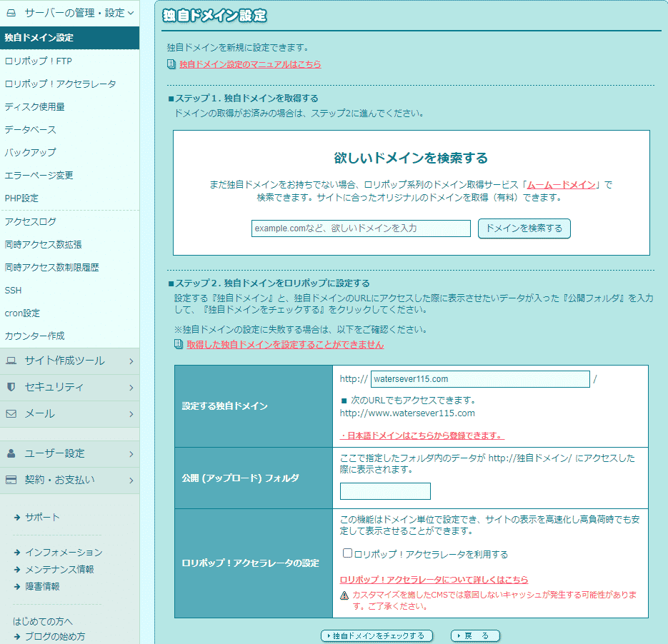Open the 障害情報 link
The image size is (668, 644).
coord(42,587)
